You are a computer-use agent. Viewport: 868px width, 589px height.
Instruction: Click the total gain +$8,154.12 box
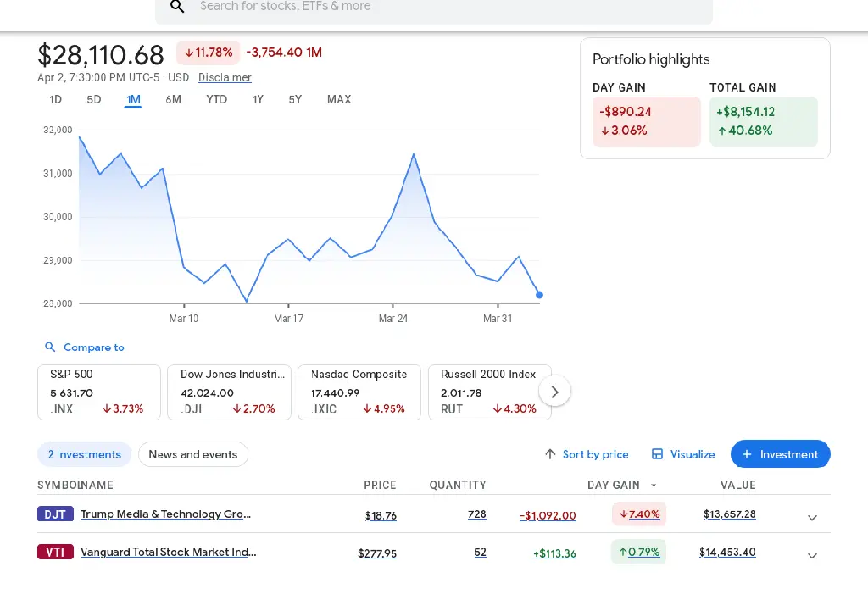[764, 122]
